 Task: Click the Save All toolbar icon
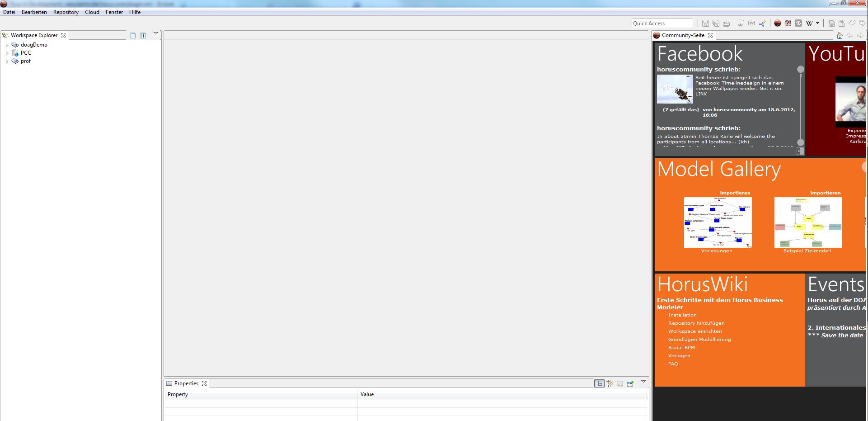click(716, 24)
